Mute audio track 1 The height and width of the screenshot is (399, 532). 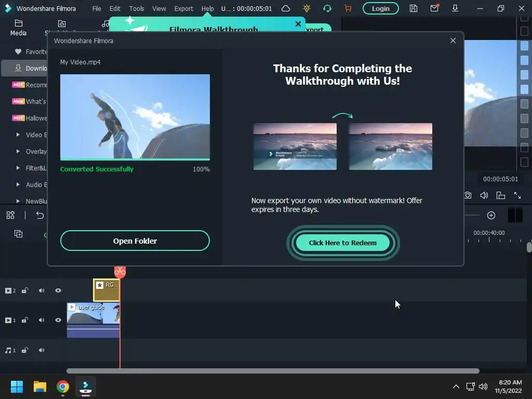(42, 350)
